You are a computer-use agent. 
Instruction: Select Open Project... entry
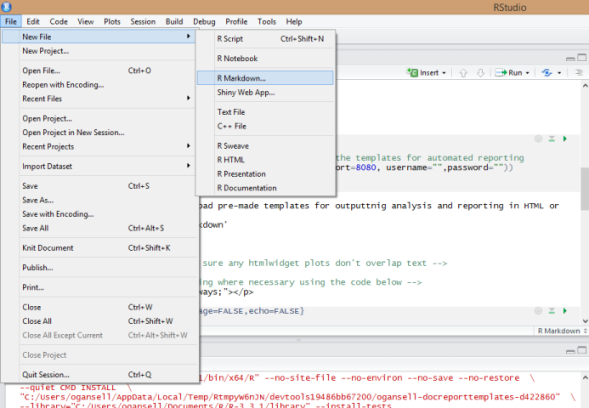point(98,118)
